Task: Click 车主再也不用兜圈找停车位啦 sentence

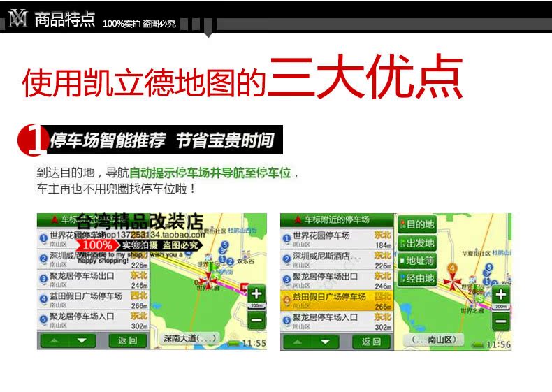Action: pos(116,189)
